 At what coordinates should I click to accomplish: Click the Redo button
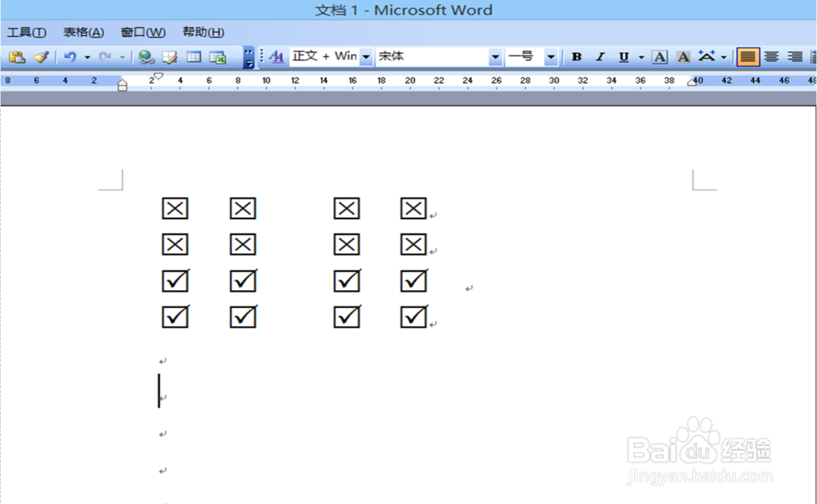105,57
